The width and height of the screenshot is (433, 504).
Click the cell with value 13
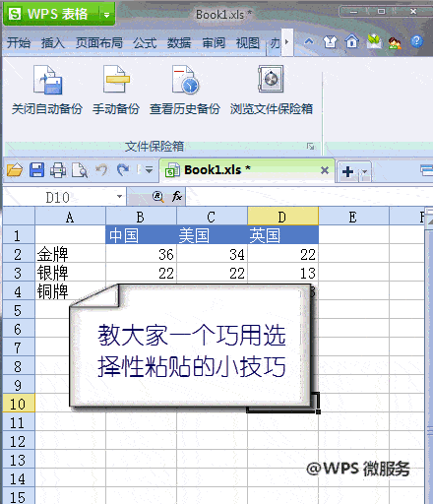[282, 273]
